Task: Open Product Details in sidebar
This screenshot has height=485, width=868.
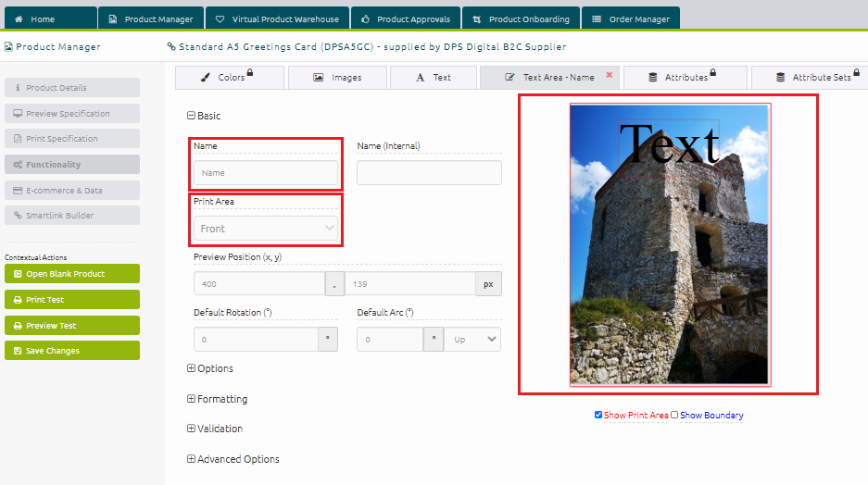Action: click(72, 87)
